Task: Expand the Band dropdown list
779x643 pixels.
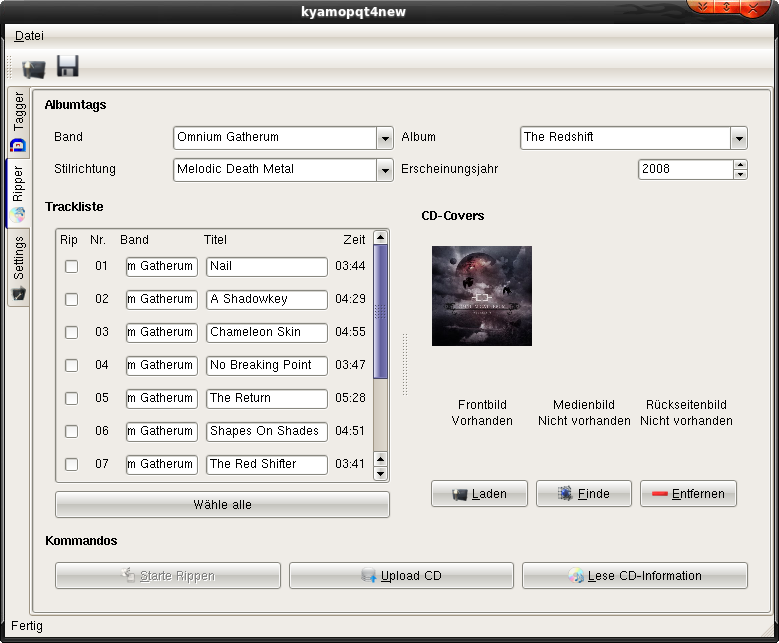Action: [385, 138]
